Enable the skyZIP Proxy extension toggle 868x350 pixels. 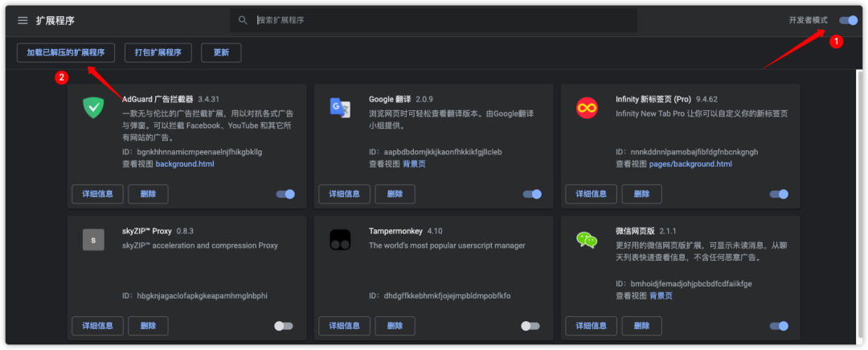(x=284, y=326)
